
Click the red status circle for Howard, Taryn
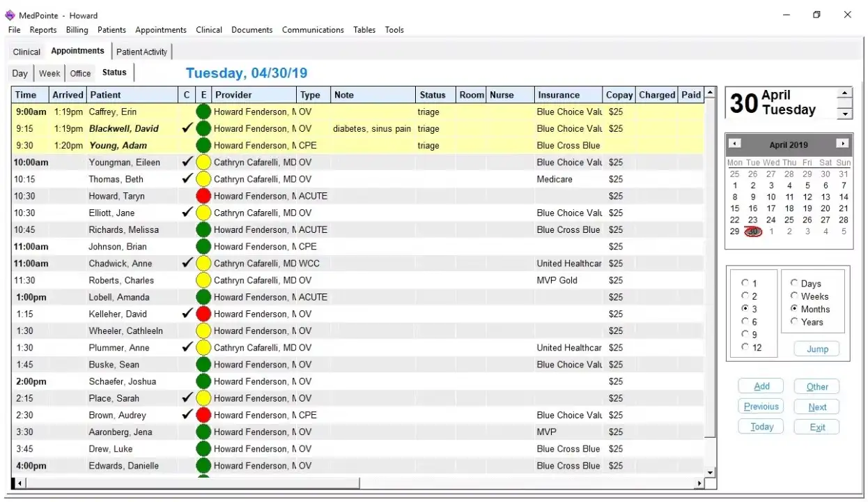203,196
